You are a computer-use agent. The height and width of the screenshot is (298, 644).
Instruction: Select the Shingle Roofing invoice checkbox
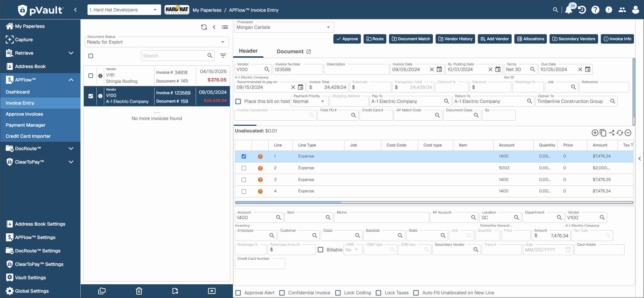pyautogui.click(x=91, y=76)
